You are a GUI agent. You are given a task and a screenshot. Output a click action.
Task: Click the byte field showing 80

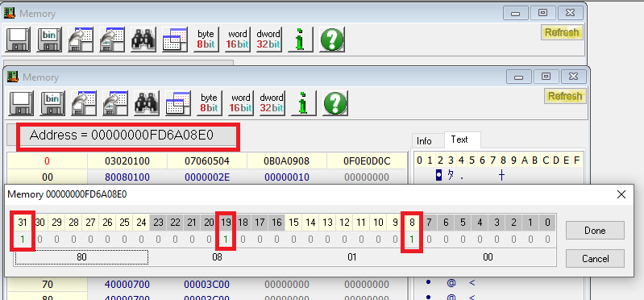pyautogui.click(x=81, y=257)
